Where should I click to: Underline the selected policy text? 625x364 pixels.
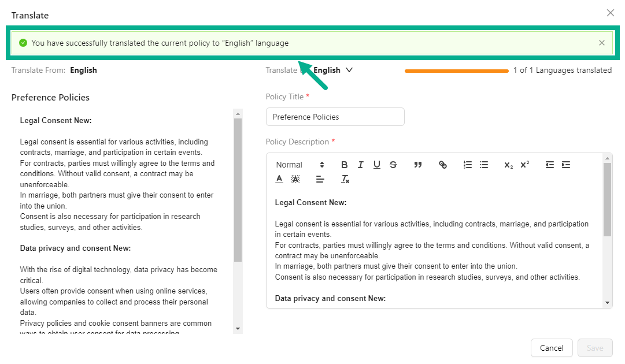click(x=377, y=165)
